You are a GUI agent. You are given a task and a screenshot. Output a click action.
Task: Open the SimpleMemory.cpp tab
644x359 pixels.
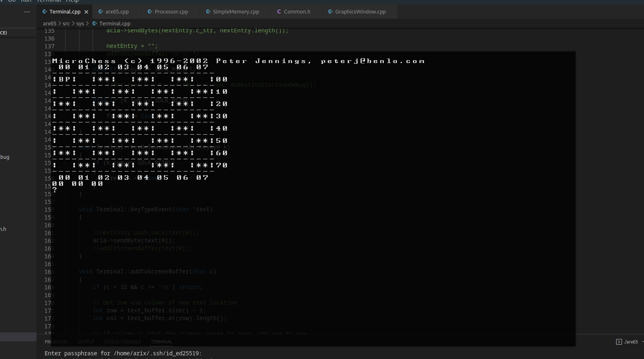click(236, 12)
